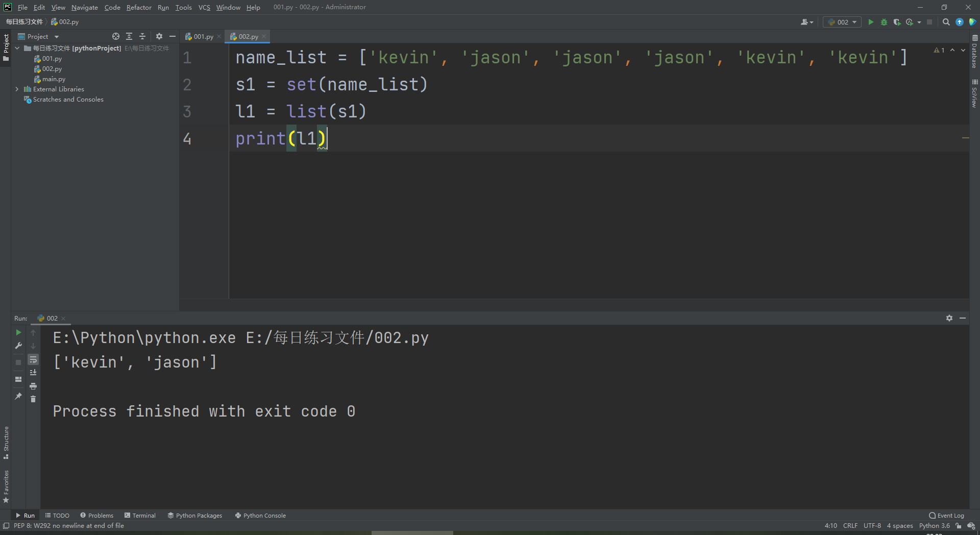Expand the External Libraries node

(17, 89)
